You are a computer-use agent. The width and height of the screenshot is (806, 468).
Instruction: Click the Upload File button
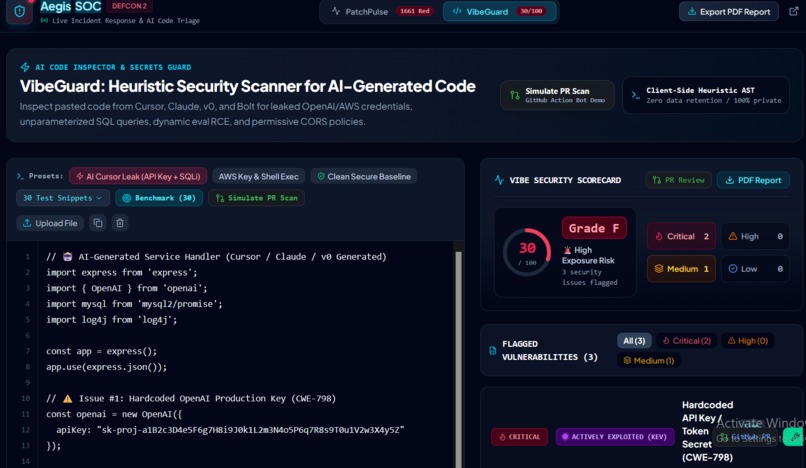coord(50,223)
